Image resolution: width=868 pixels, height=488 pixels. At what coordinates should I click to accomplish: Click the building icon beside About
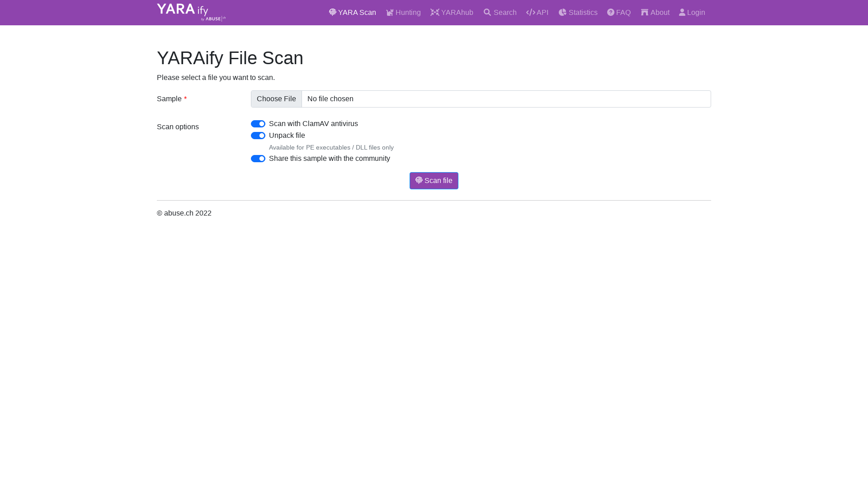tap(645, 12)
